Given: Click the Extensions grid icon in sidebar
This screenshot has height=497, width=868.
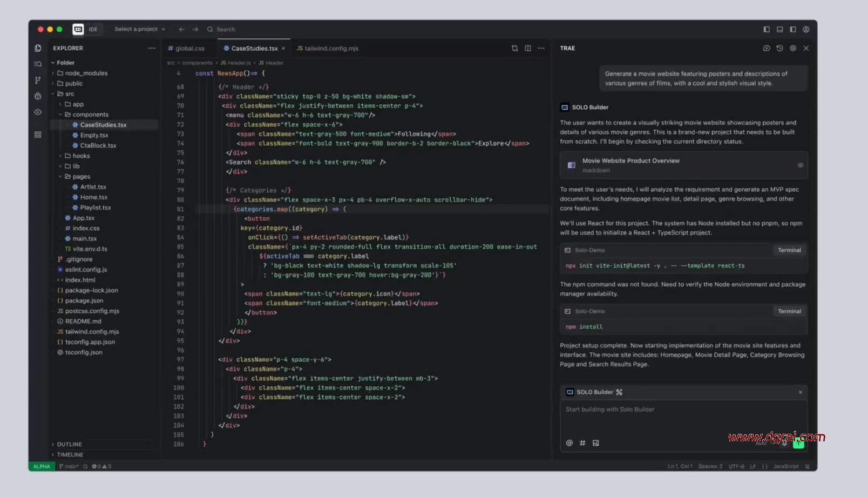Looking at the screenshot, I should click(x=38, y=135).
